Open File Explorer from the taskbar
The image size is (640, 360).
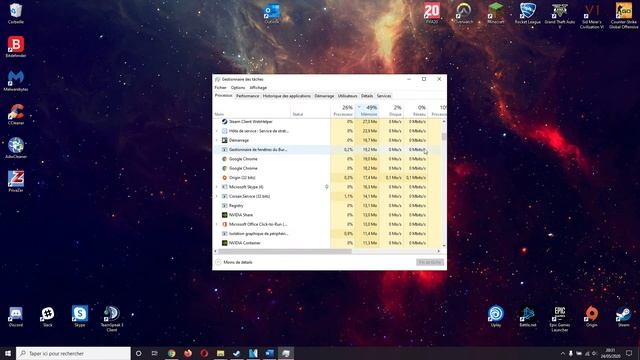(220, 353)
